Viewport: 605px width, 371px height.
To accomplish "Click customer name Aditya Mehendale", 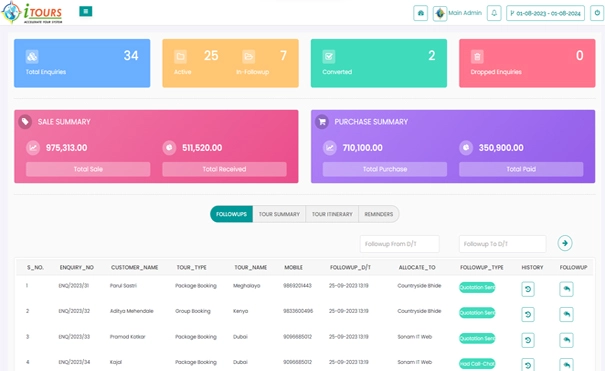I will coord(132,311).
